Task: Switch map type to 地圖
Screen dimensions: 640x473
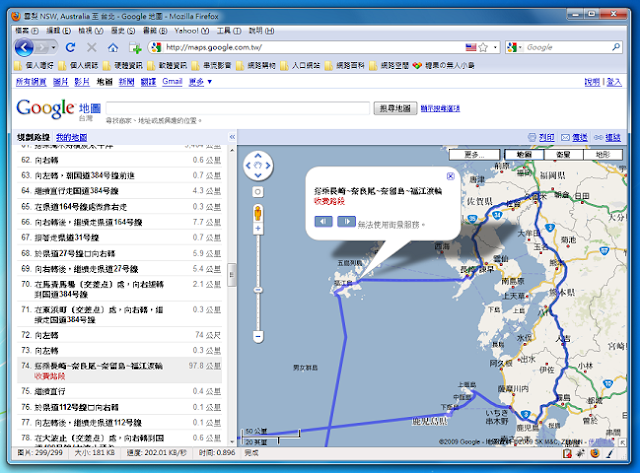Action: click(x=524, y=155)
